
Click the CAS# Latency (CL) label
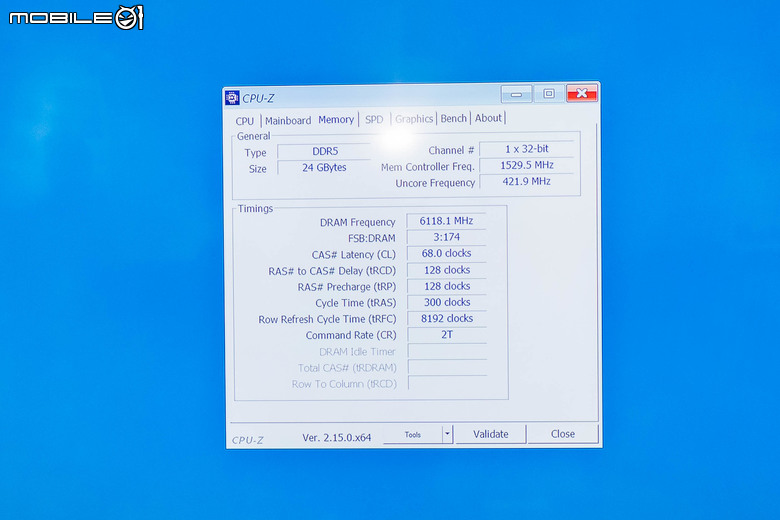coord(353,255)
